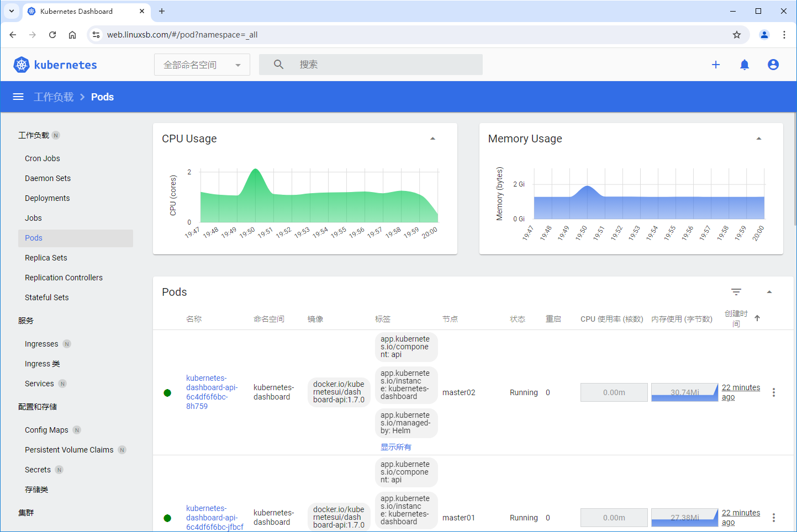This screenshot has height=532, width=797.
Task: Open the Pods filter icon
Action: point(736,292)
